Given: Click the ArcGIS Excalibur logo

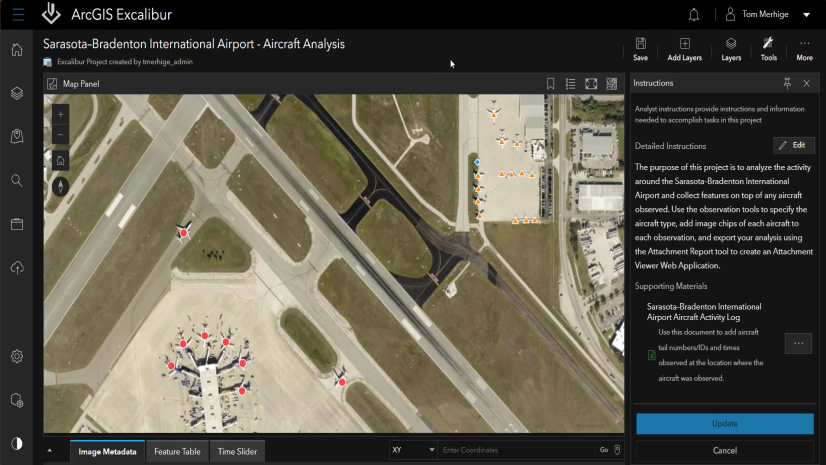Looking at the screenshot, I should [x=51, y=14].
